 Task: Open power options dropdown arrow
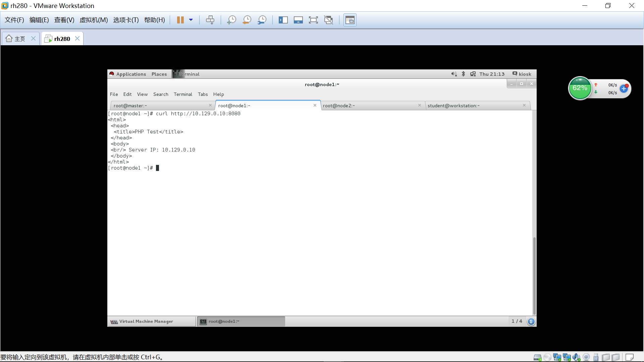191,20
